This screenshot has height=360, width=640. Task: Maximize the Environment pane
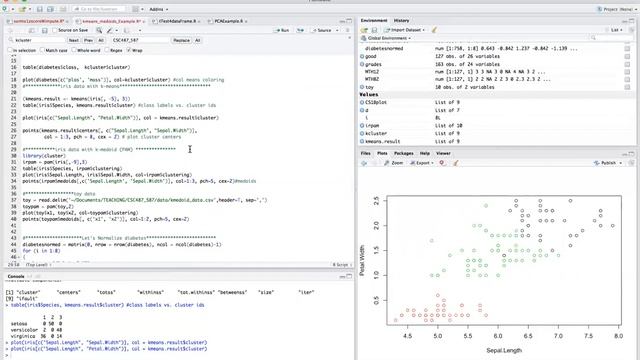pyautogui.click(x=632, y=20)
